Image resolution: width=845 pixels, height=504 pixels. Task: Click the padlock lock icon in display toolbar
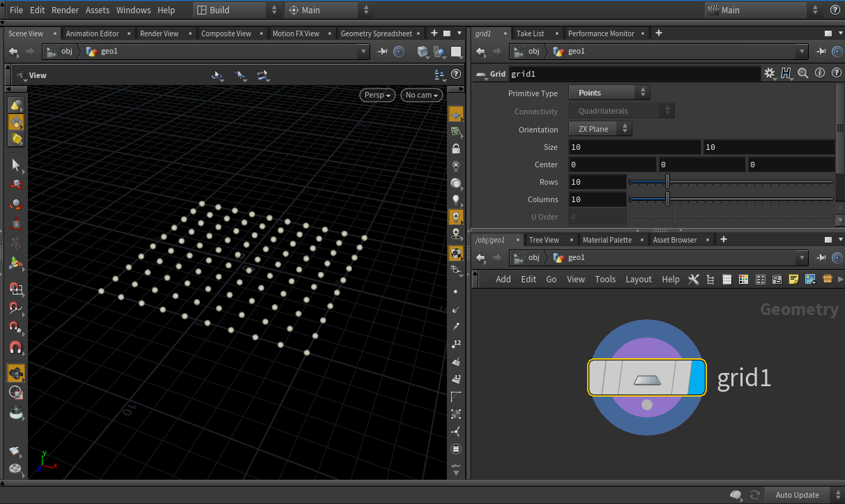pos(456,148)
